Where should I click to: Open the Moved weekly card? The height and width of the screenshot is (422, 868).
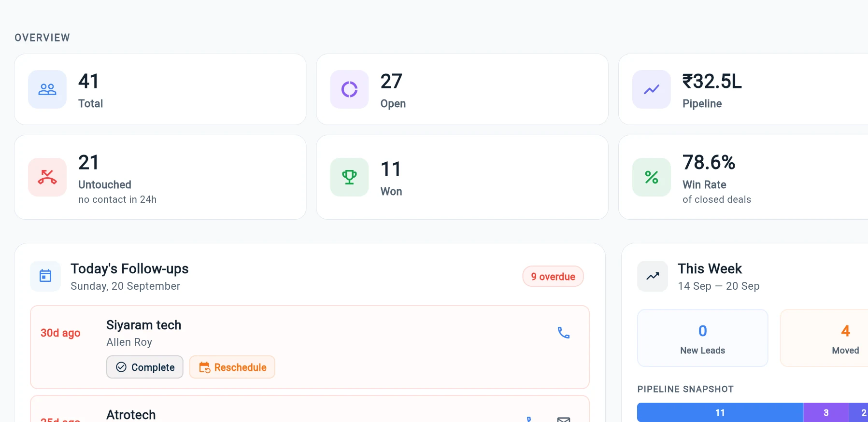coord(825,338)
